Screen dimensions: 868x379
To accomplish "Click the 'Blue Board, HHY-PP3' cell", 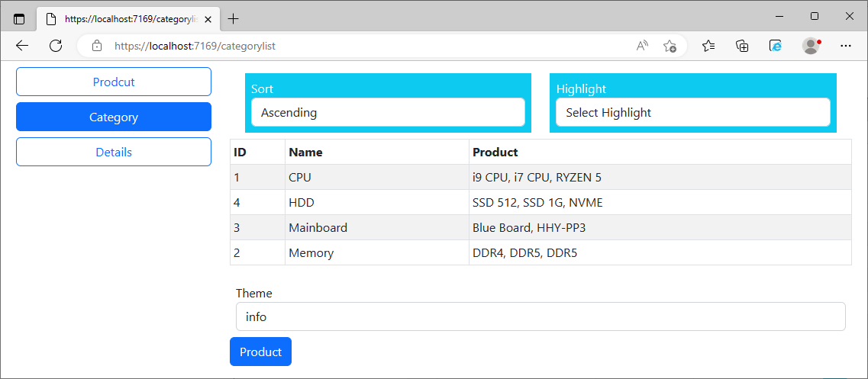I will coord(660,227).
